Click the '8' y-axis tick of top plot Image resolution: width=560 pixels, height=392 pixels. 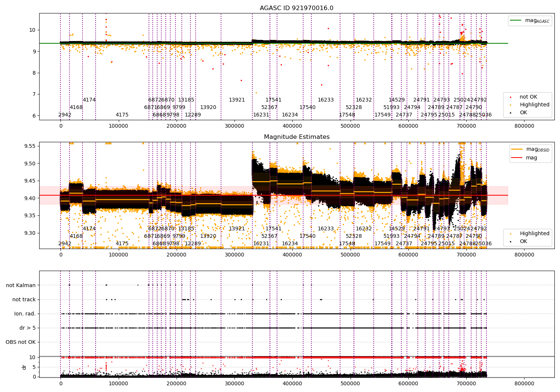[34, 73]
